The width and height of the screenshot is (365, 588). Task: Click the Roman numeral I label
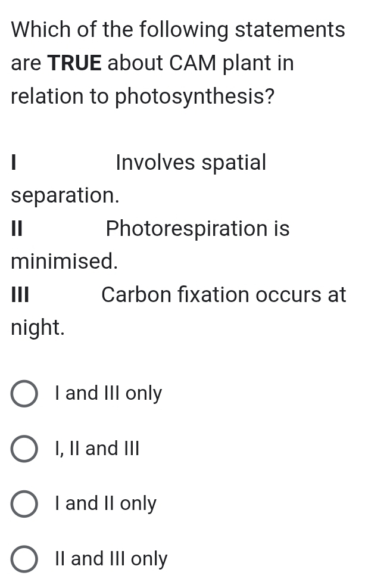pos(13,163)
